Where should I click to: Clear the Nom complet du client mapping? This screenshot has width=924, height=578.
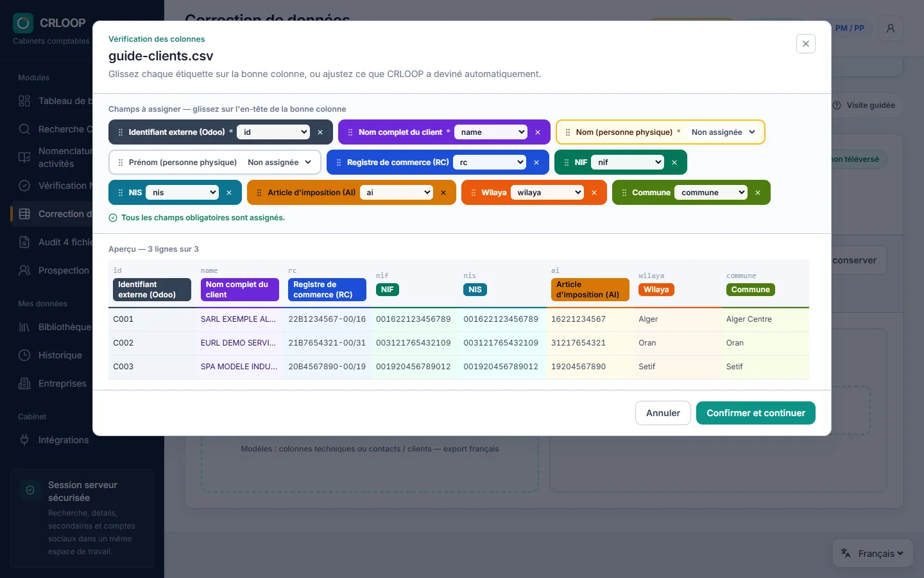coord(538,132)
